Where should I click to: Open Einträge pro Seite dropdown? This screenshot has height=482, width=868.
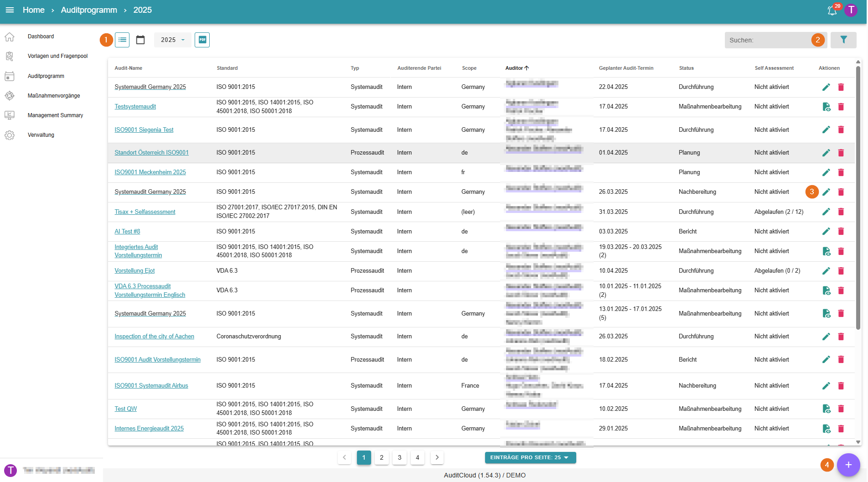530,457
